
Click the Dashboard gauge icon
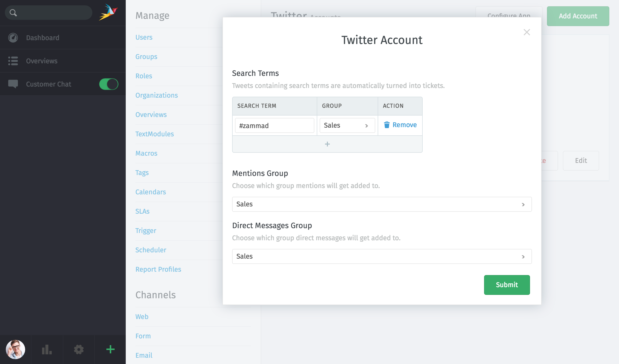[13, 37]
